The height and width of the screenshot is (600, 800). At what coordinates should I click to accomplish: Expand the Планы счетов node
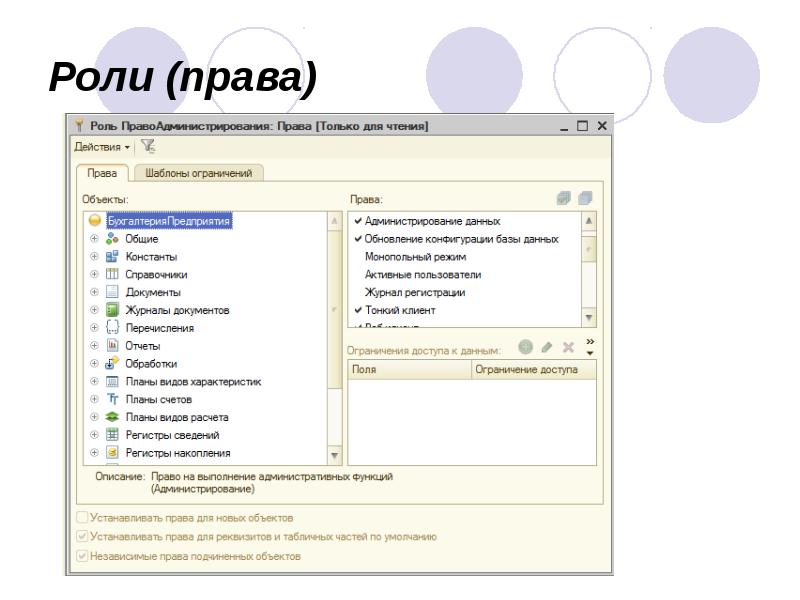(94, 399)
